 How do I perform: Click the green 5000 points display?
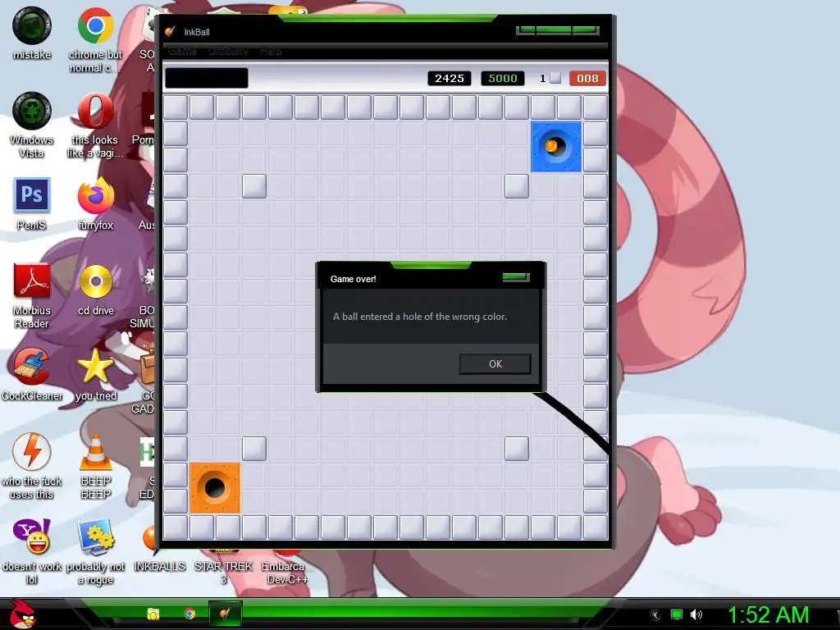(x=503, y=78)
